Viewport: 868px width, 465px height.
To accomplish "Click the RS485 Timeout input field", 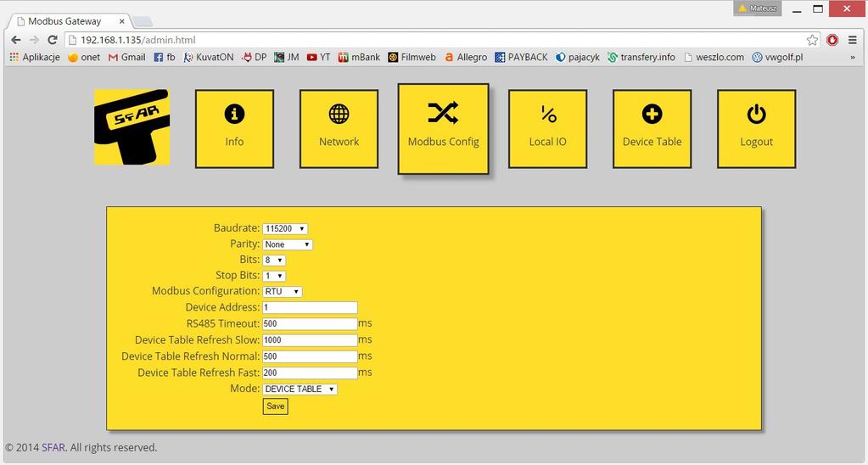I will (310, 324).
